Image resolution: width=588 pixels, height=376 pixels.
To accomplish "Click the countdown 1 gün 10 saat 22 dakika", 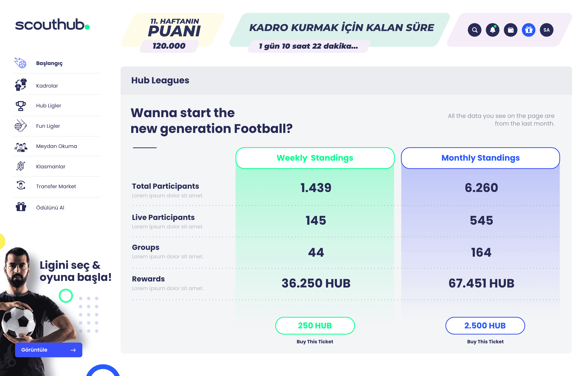I will tap(308, 46).
